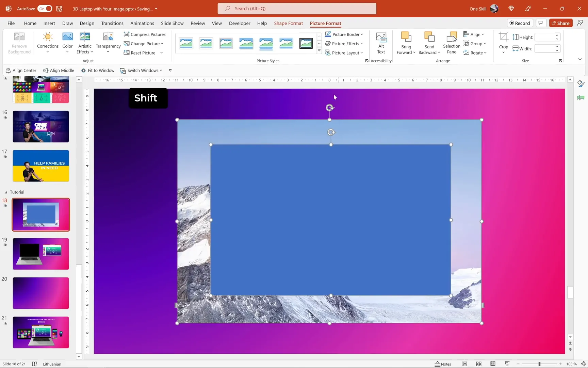Screen dimensions: 588x368
Task: Toggle the Notes pane
Action: pyautogui.click(x=443, y=364)
